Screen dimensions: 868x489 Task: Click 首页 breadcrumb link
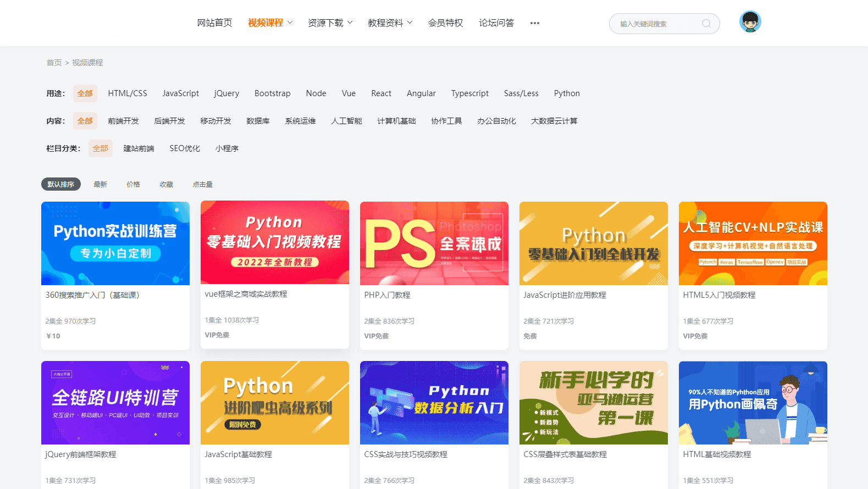(x=54, y=63)
